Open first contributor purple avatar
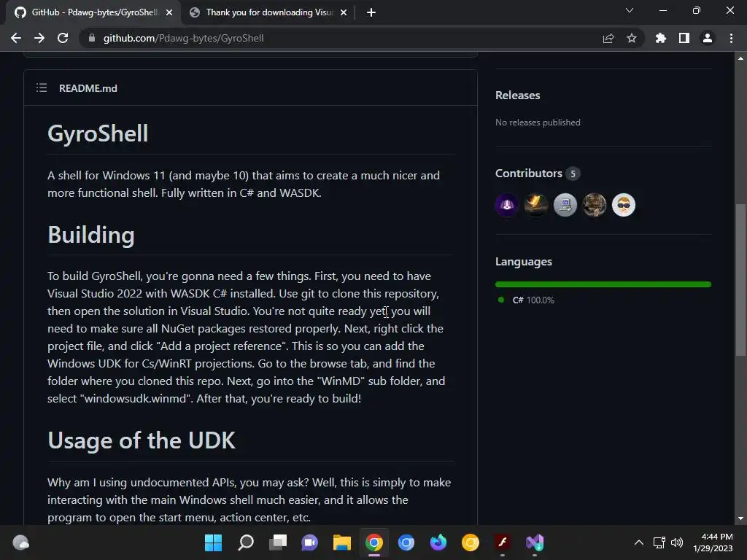The width and height of the screenshot is (747, 560). (x=507, y=205)
